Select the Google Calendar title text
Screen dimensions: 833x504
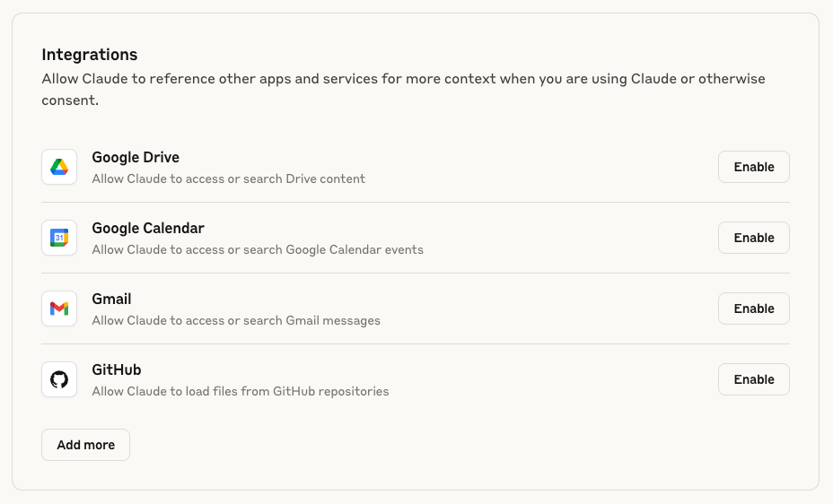(148, 228)
